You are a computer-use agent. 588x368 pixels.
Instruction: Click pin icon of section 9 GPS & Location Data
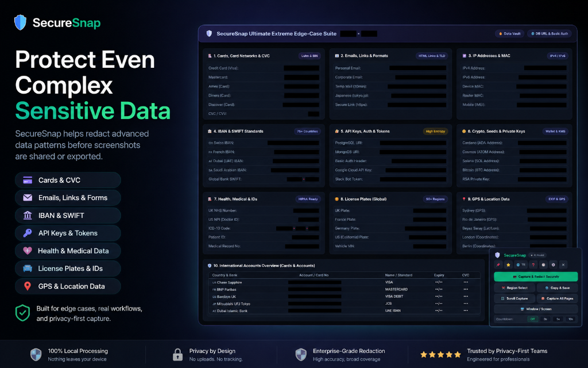[464, 199]
